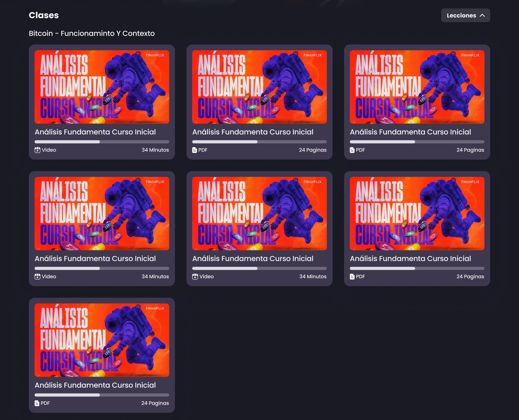Click "34 Minutos" on the second-row left card

tap(155, 277)
